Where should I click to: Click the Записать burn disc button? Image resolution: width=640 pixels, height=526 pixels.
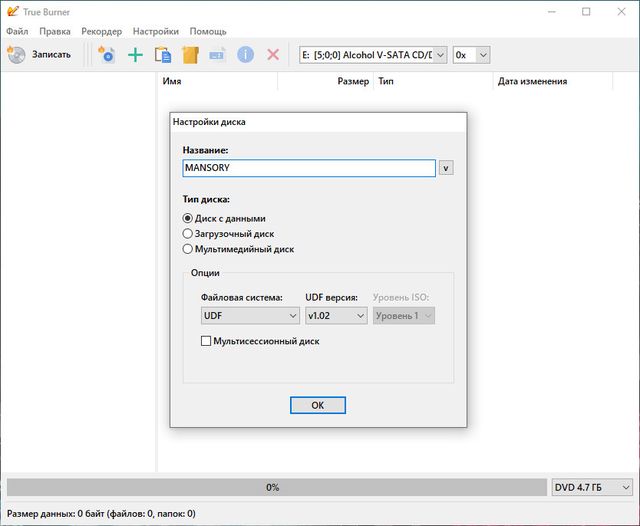coord(40,54)
